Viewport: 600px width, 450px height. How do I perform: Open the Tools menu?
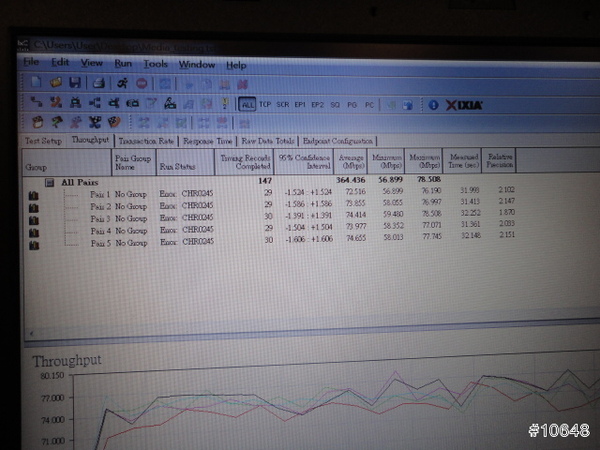(156, 64)
